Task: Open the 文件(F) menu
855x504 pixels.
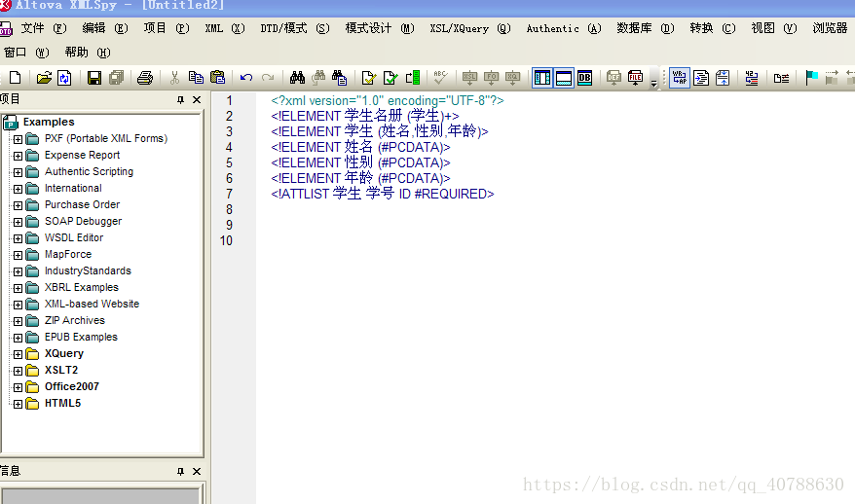Action: tap(44, 28)
